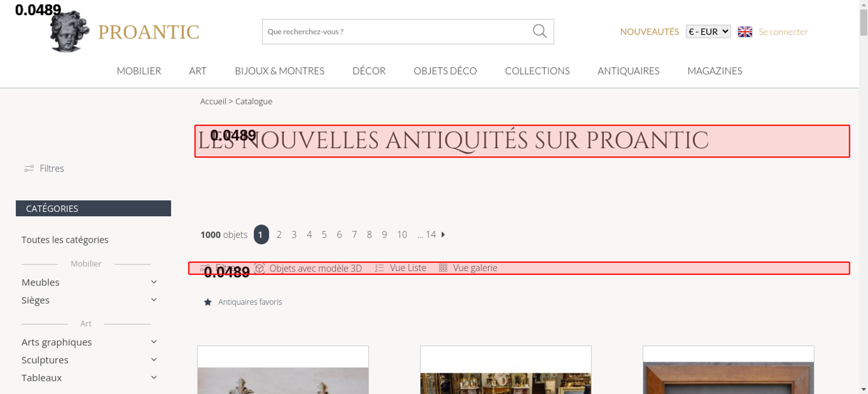Click the Filtres sliders icon in sidebar

point(29,168)
